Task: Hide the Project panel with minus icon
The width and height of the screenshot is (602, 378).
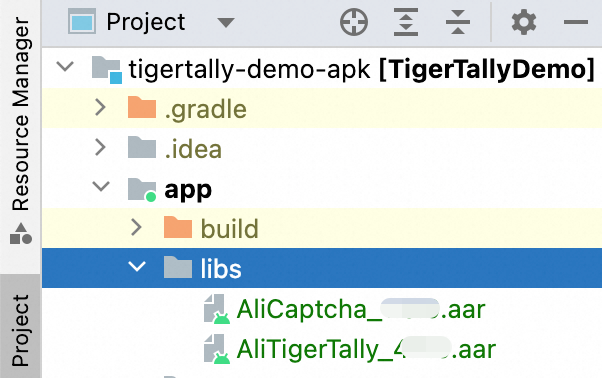Action: pos(576,22)
